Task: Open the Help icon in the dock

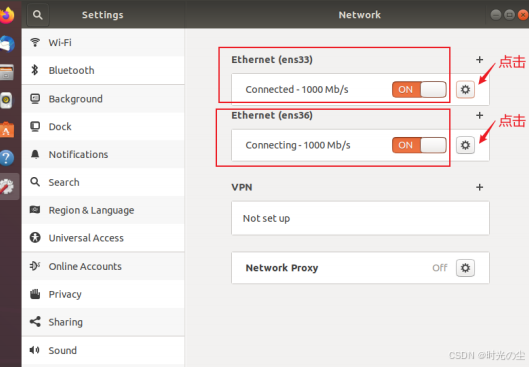Action: [x=7, y=158]
